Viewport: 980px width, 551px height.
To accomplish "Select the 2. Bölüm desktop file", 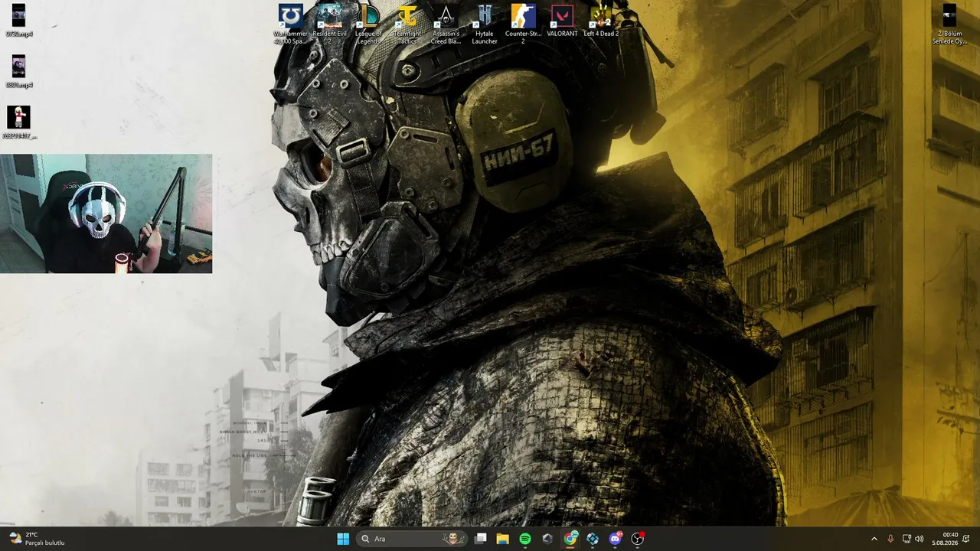I will (949, 24).
